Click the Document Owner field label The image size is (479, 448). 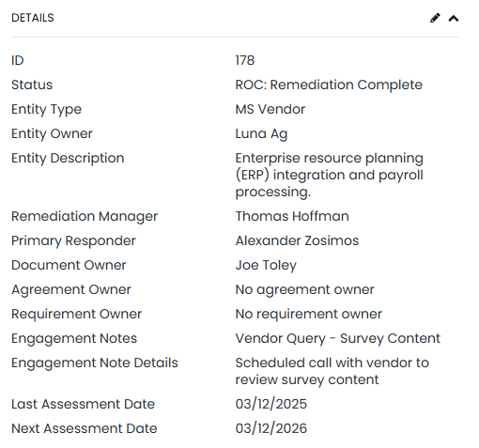(69, 265)
